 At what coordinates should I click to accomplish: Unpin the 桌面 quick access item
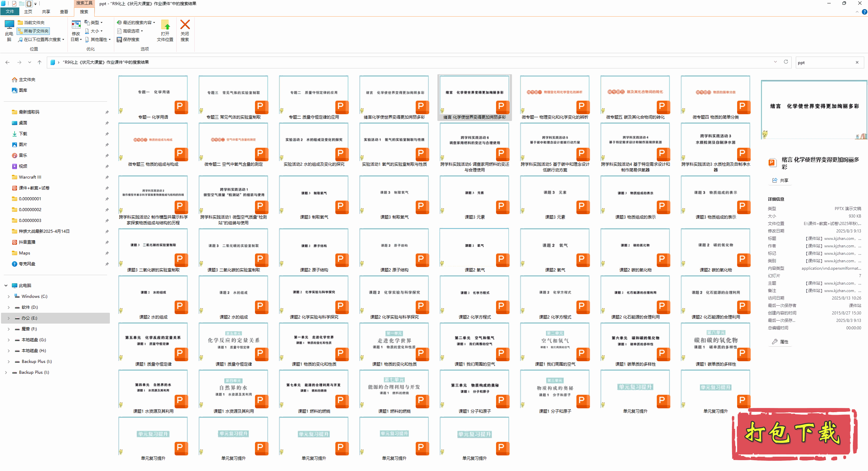[x=107, y=123]
